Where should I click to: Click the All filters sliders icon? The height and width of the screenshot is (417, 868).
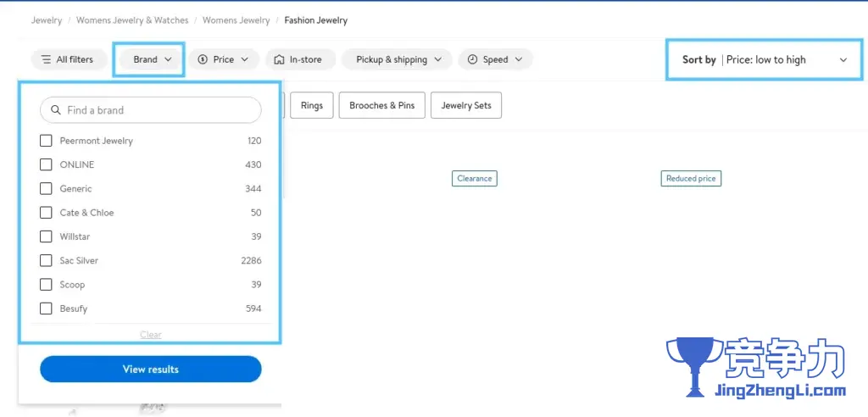46,59
